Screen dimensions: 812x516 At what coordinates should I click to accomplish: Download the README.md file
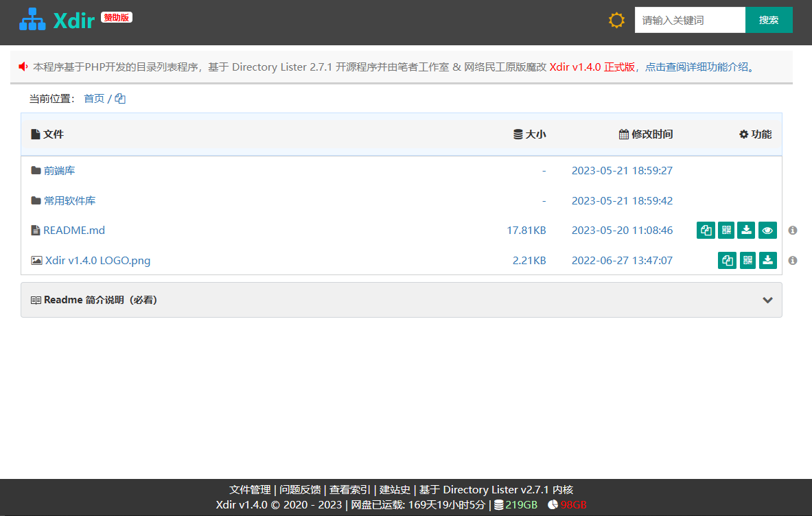pos(746,230)
